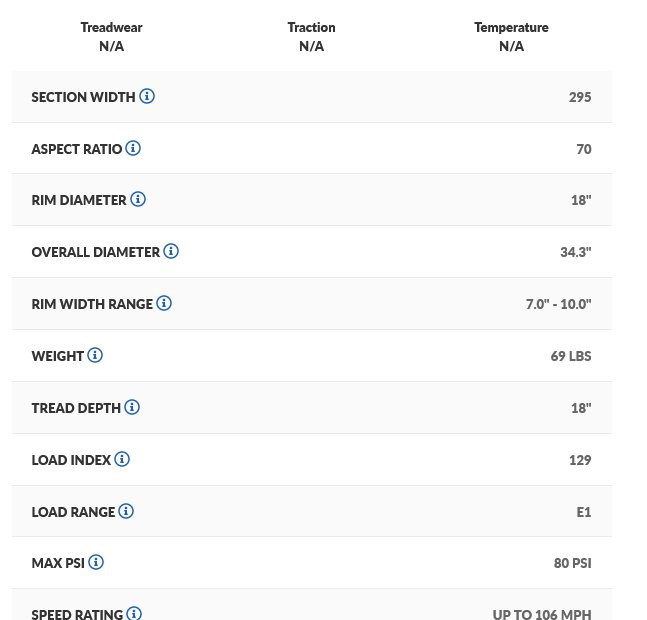Open the Load Range info icon
The height and width of the screenshot is (620, 647).
point(126,511)
